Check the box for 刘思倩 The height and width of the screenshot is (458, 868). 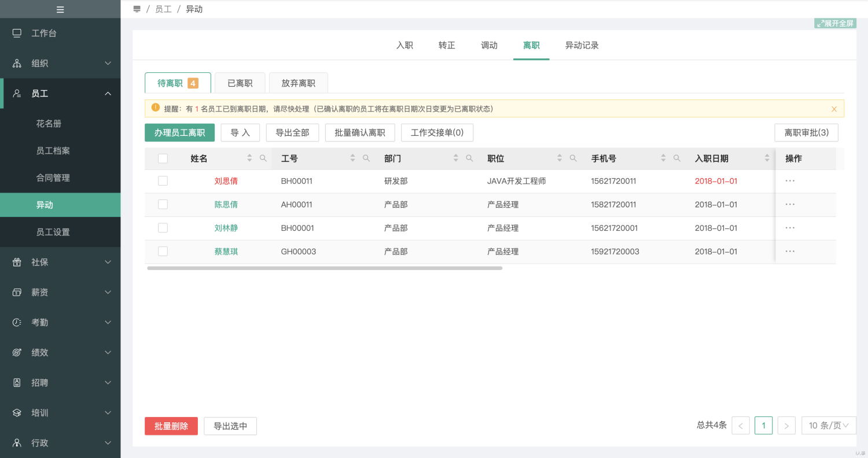click(x=163, y=181)
